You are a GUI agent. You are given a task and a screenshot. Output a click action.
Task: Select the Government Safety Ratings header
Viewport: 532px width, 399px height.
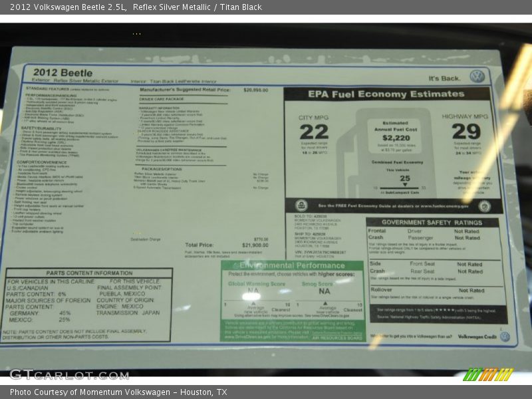coord(432,223)
